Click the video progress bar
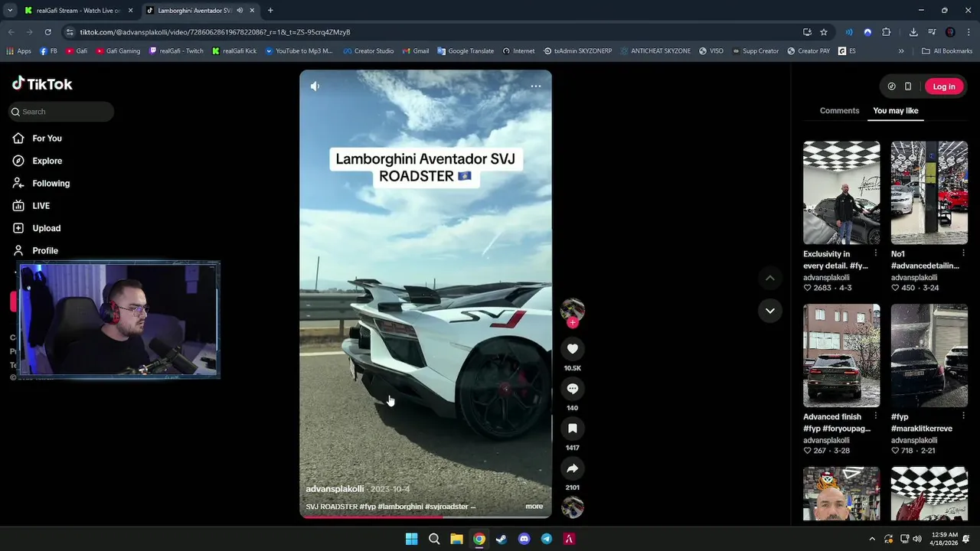The width and height of the screenshot is (980, 551). 425,517
